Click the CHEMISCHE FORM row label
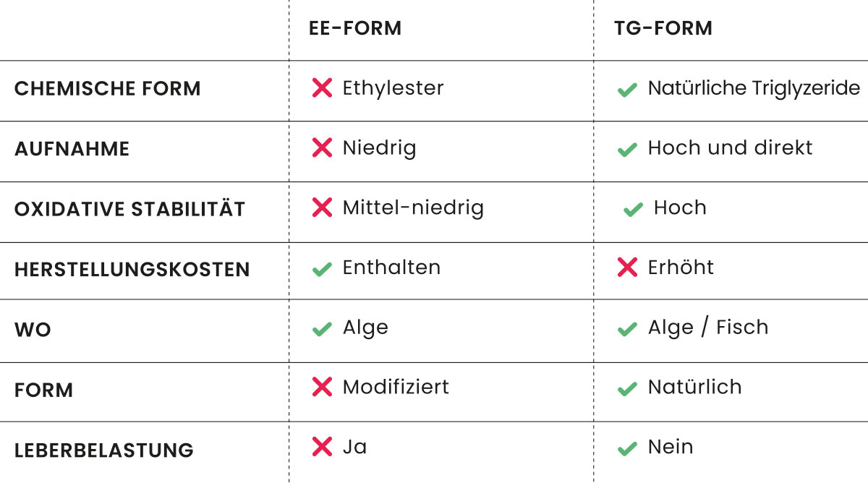The width and height of the screenshot is (868, 483). [x=108, y=89]
